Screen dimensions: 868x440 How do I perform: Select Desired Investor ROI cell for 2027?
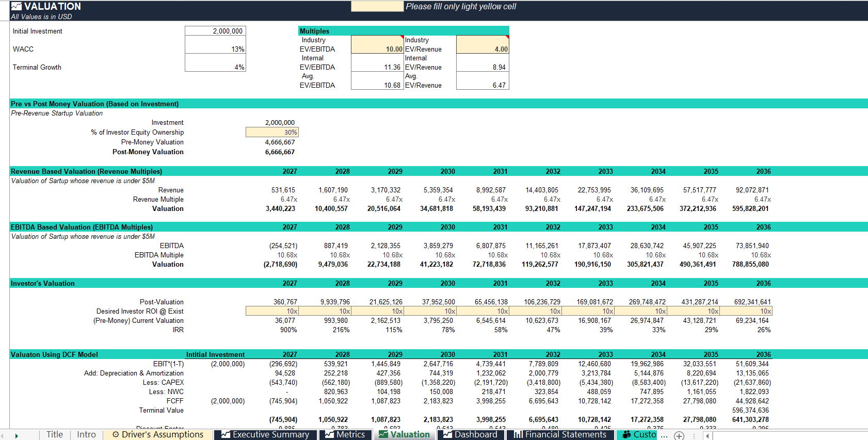point(272,311)
